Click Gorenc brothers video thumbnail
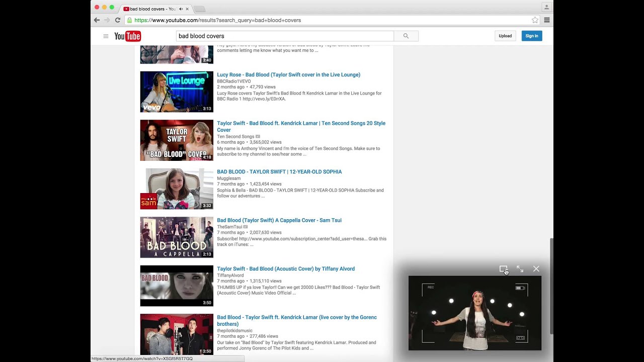Image resolution: width=644 pixels, height=362 pixels. coord(177,334)
